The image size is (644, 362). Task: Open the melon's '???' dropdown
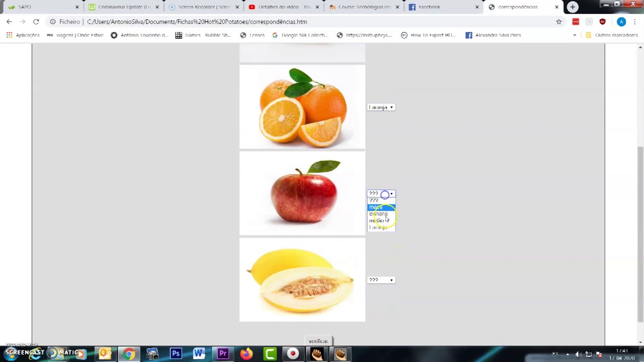[381, 280]
